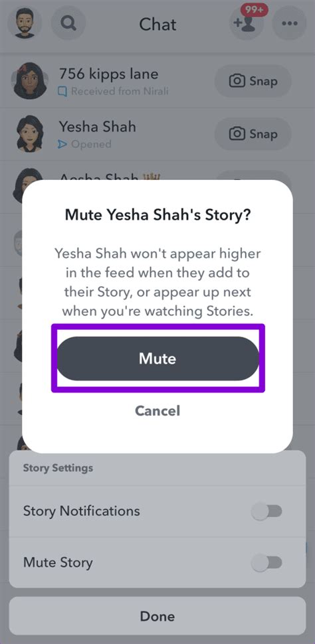Tap Yesha Shah's Bitmoji avatar
315x644 pixels.
pyautogui.click(x=30, y=134)
